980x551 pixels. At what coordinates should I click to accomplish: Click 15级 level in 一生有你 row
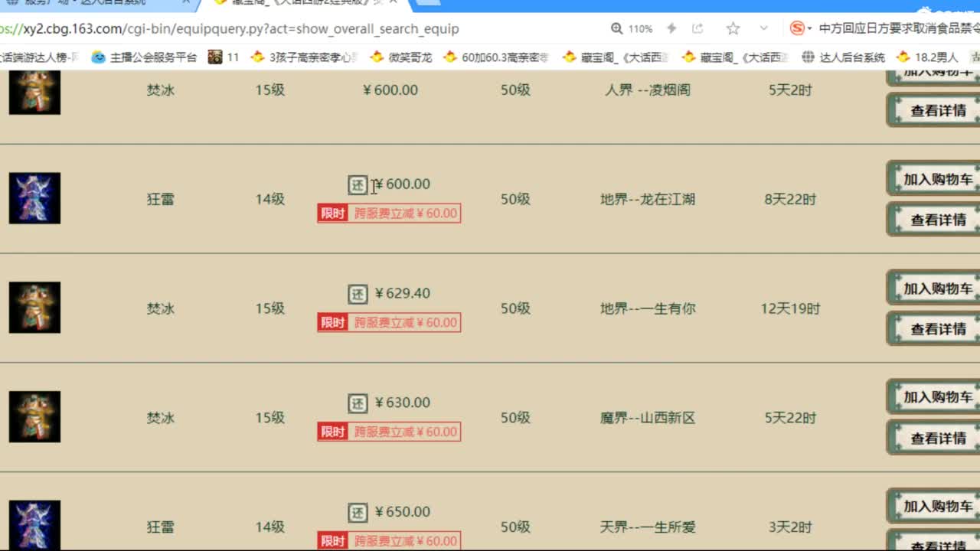(270, 309)
